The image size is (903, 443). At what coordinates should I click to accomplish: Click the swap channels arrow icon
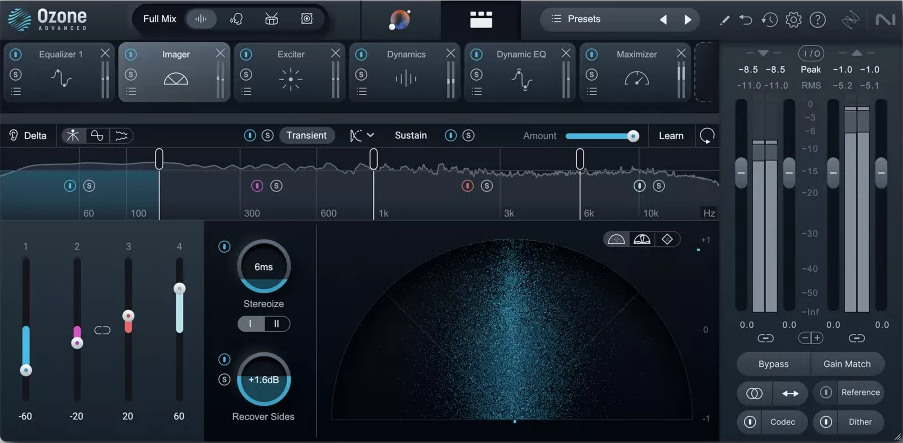tap(790, 393)
